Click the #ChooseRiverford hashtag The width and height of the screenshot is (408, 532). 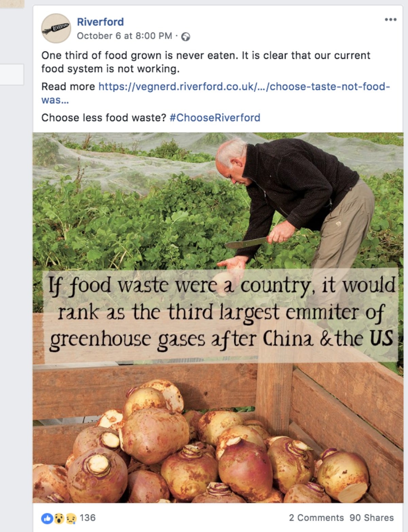click(215, 118)
